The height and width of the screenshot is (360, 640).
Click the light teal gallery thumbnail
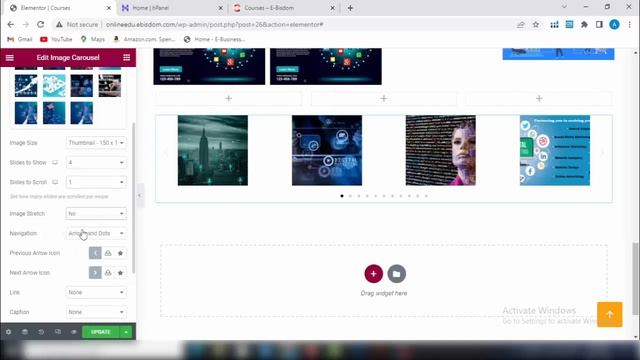pos(54,85)
